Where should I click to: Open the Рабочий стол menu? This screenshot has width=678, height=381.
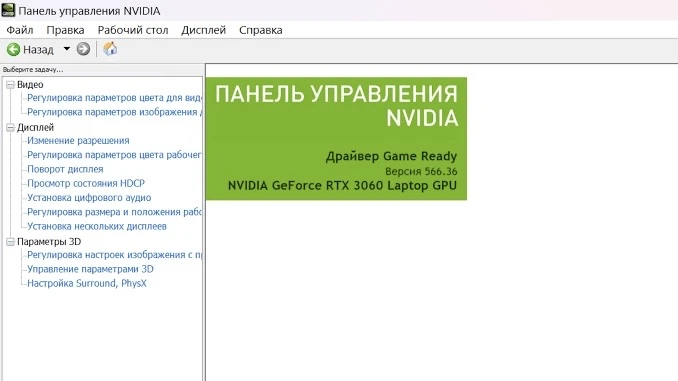(x=133, y=30)
